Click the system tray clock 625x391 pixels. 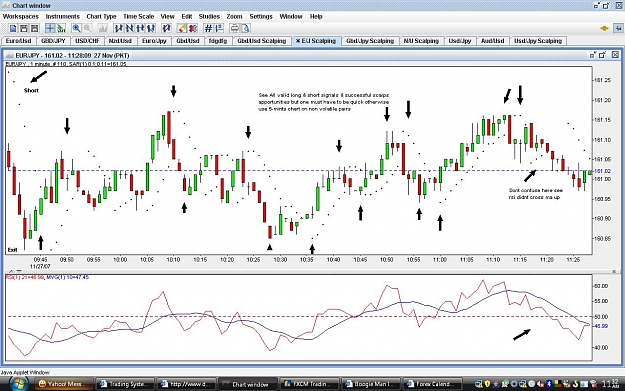(x=611, y=384)
